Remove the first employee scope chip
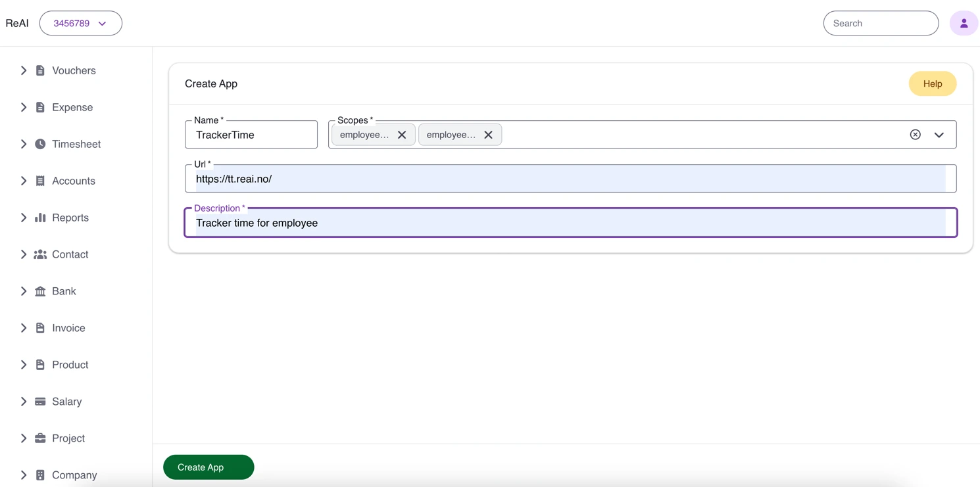980x487 pixels. 402,135
